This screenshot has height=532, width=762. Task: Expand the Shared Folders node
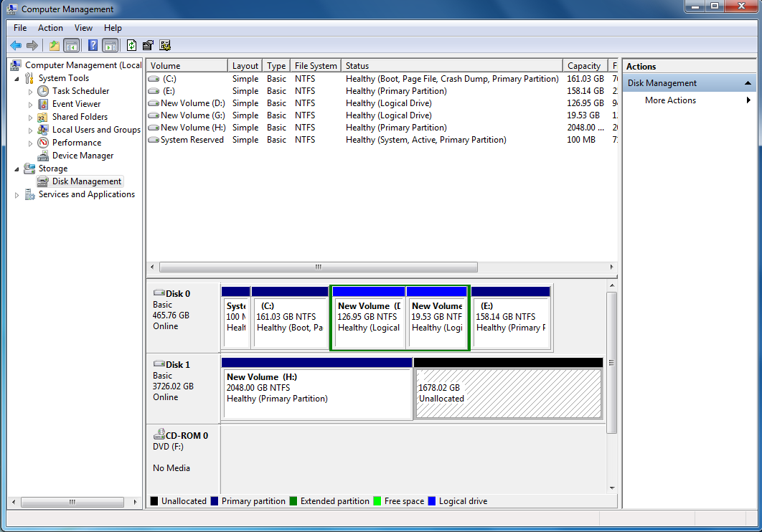30,118
